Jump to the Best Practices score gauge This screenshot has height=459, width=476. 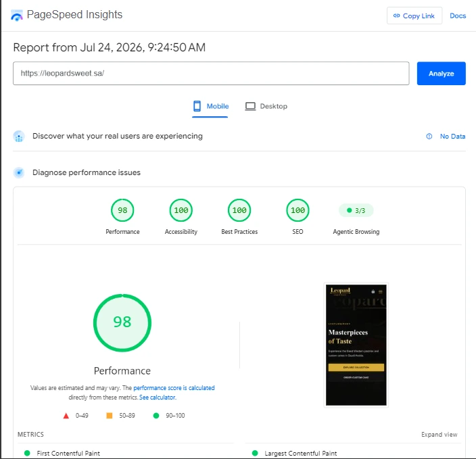coord(239,210)
